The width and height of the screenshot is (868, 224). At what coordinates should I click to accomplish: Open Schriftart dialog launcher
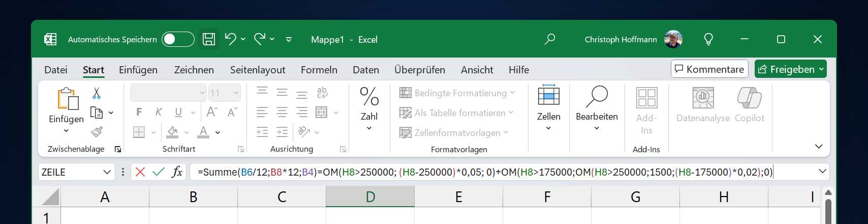[241, 149]
